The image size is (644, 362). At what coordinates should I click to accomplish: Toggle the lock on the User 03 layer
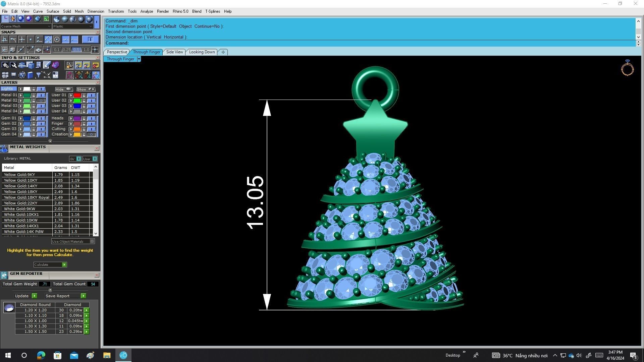(84, 106)
